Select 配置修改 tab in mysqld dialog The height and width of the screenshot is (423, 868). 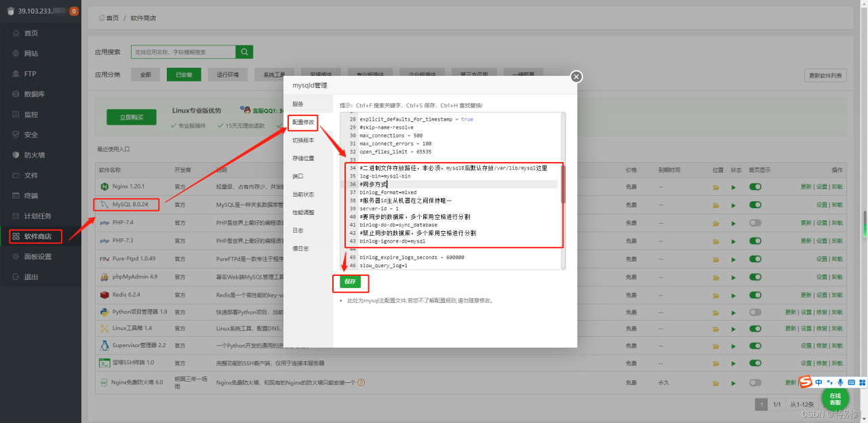[x=303, y=122]
